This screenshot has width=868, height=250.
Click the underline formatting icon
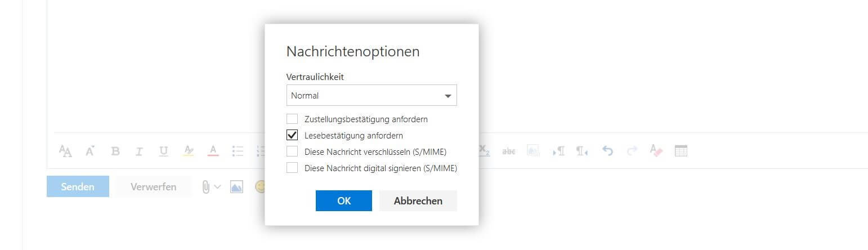tap(164, 151)
